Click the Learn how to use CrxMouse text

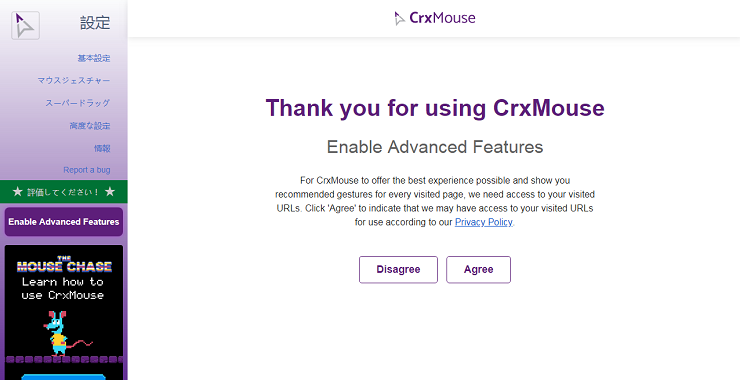(63, 288)
